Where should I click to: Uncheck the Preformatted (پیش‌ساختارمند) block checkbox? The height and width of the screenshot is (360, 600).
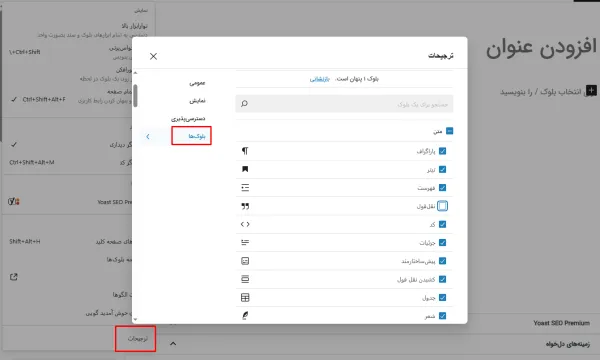(x=442, y=261)
